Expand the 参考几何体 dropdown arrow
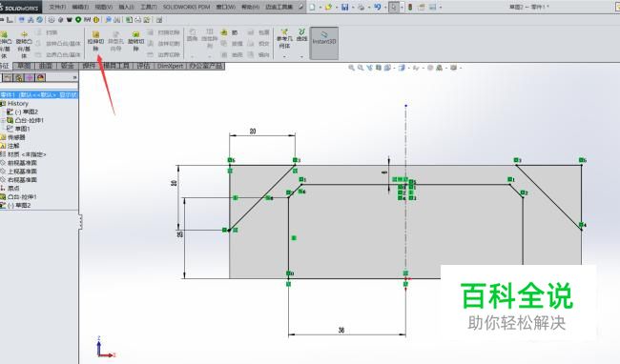620x364 pixels. pyautogui.click(x=284, y=56)
